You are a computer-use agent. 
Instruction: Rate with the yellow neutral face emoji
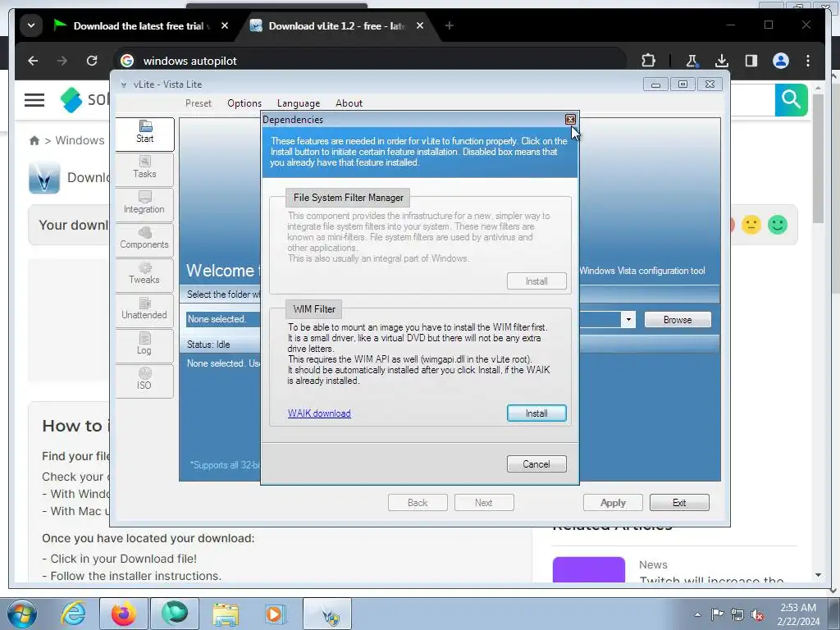751,225
